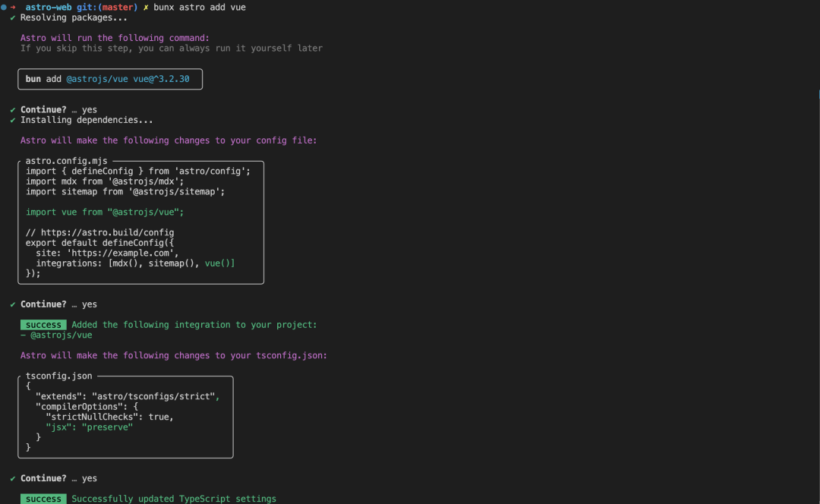Click green 'vue()]' in integrations line
The image size is (820, 504).
pyautogui.click(x=219, y=263)
